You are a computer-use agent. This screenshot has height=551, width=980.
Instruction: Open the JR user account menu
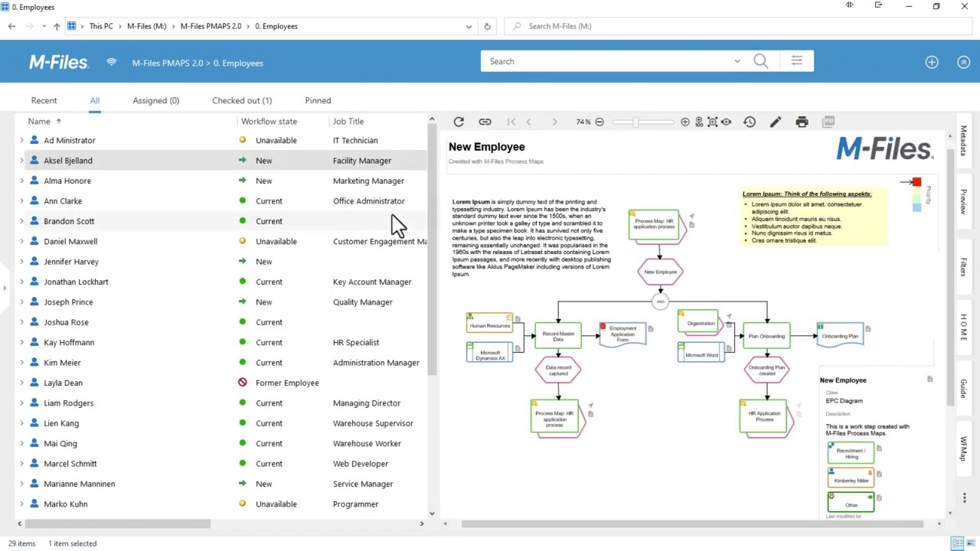click(964, 63)
